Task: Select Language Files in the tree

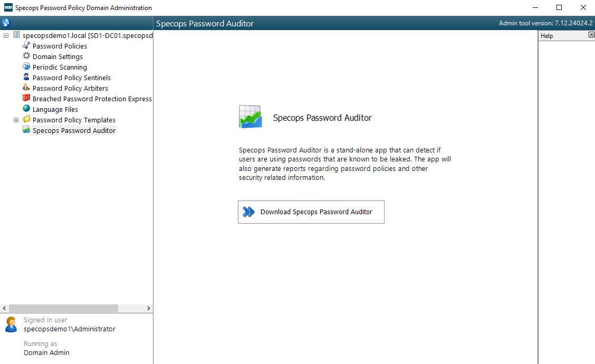Action: [55, 110]
